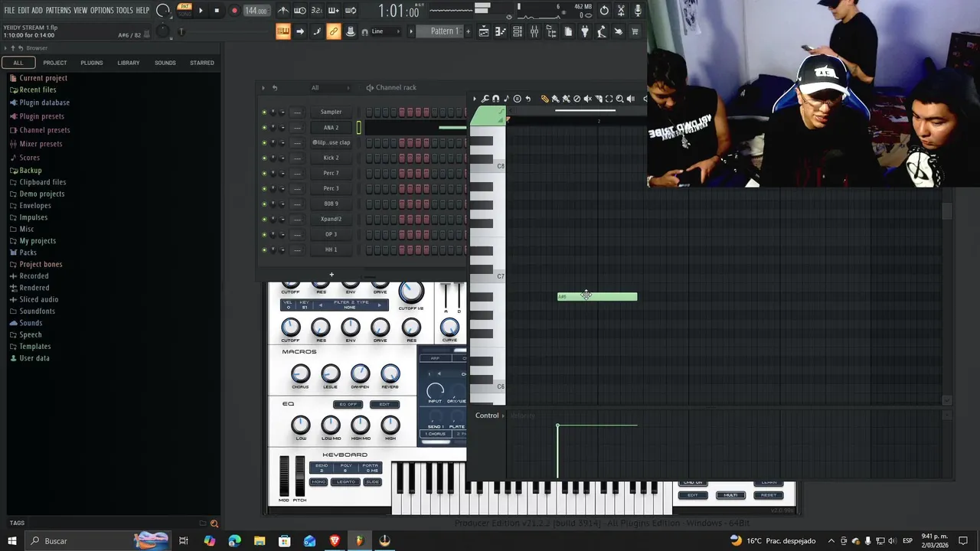Open the mixer view icon
980x551 pixels.
point(534,31)
